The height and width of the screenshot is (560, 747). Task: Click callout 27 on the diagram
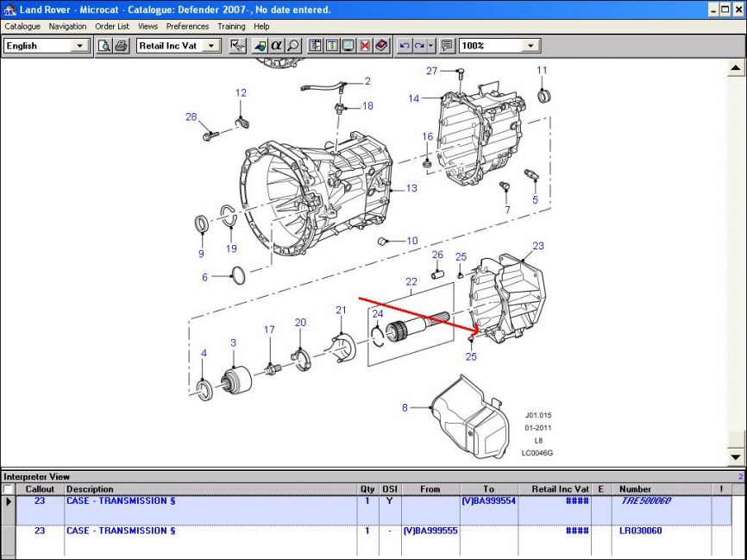coord(431,71)
